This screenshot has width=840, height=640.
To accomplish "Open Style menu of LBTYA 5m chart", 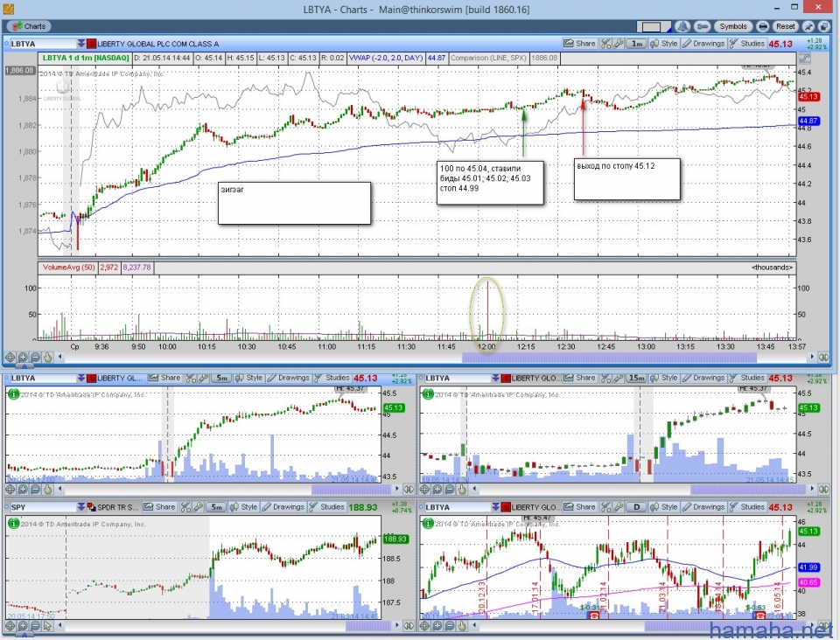I will 249,379.
